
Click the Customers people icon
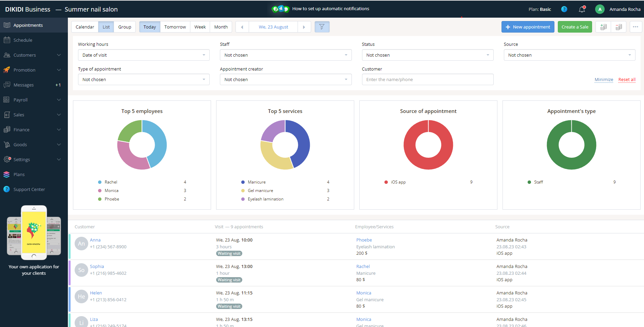[7, 55]
